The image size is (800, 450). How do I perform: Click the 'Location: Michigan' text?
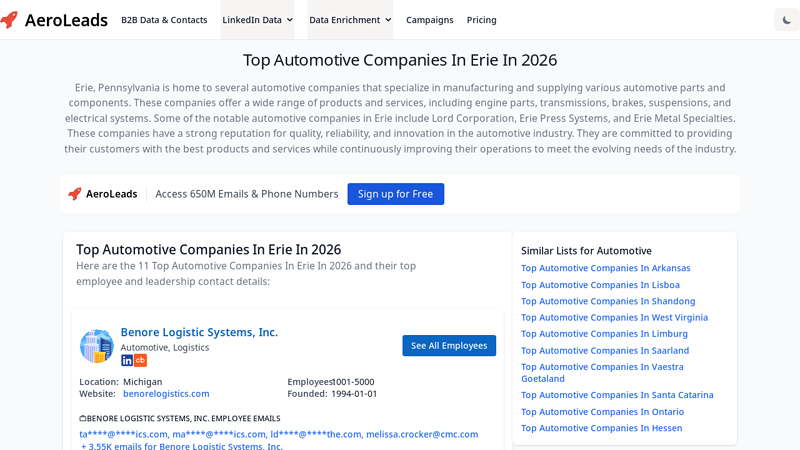point(121,382)
